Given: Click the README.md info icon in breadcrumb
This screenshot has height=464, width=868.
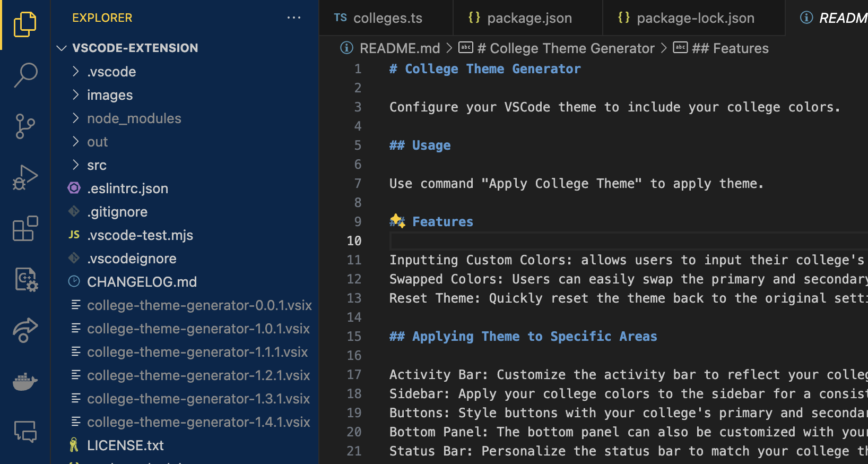Looking at the screenshot, I should pos(346,48).
